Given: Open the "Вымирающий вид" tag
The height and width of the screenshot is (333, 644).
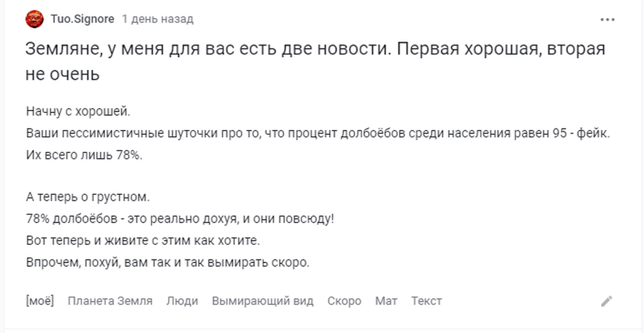Looking at the screenshot, I should (x=262, y=301).
